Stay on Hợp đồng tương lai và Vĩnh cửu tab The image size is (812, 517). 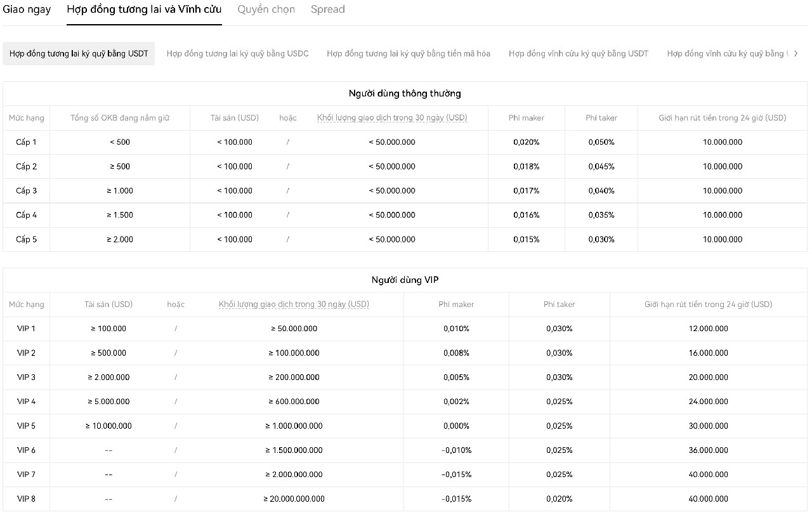point(144,10)
